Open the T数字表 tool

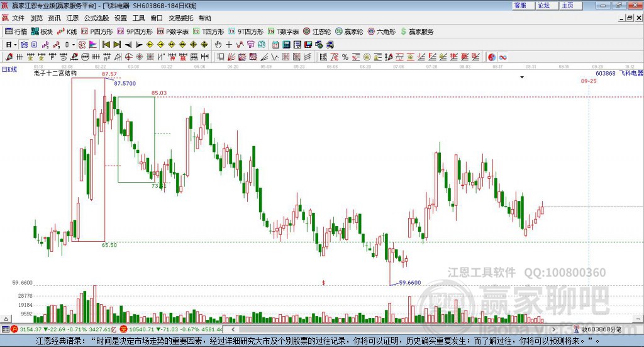coord(284,31)
